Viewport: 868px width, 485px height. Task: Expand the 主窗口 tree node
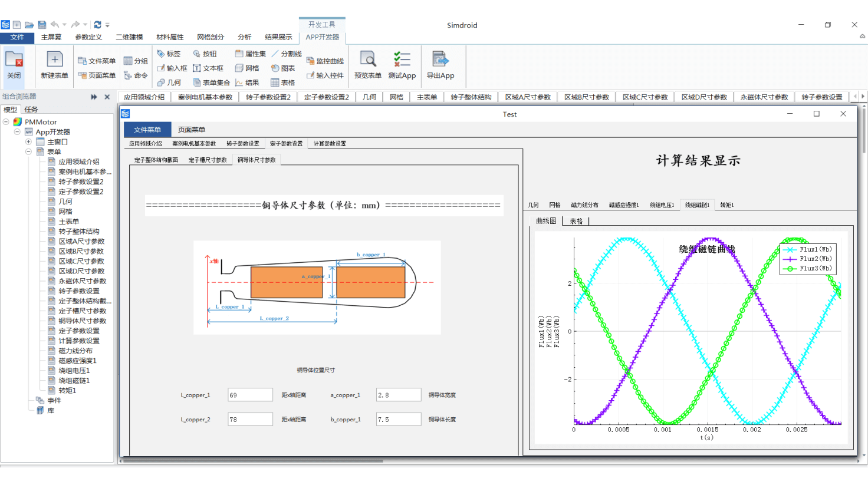[x=28, y=142]
